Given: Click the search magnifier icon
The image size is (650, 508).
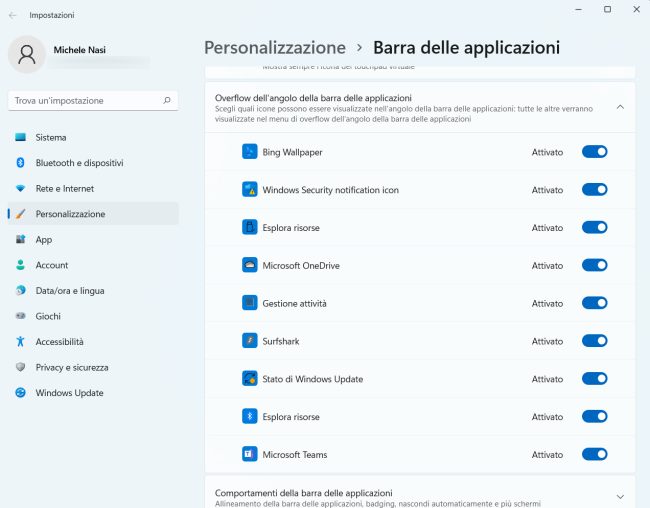Looking at the screenshot, I should tap(167, 100).
